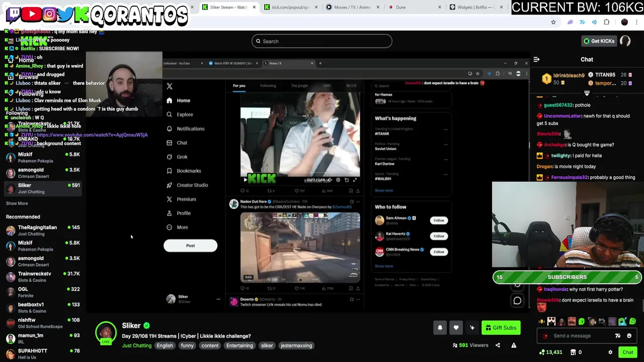Close the Dune browser tab

pyautogui.click(x=440, y=7)
